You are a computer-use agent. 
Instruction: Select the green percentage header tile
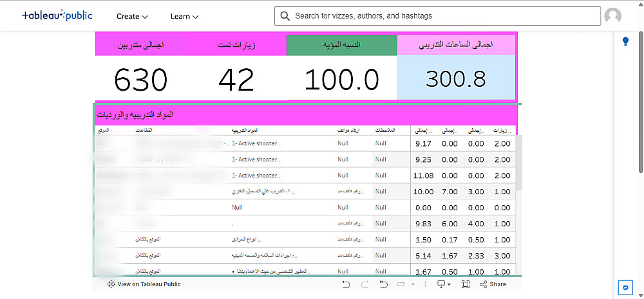click(x=342, y=45)
